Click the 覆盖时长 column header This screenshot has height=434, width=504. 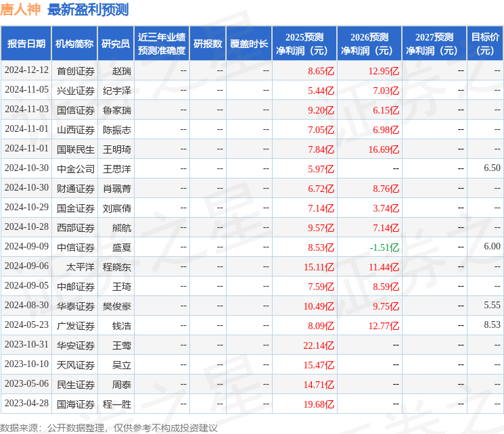(249, 44)
